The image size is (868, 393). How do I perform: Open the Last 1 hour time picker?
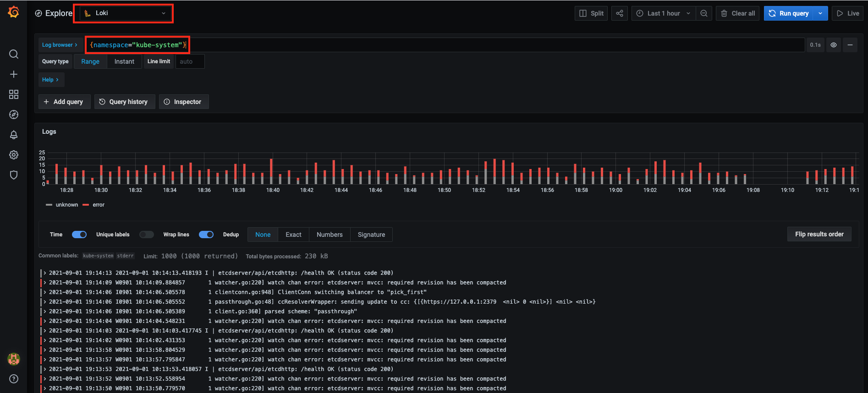tap(664, 13)
